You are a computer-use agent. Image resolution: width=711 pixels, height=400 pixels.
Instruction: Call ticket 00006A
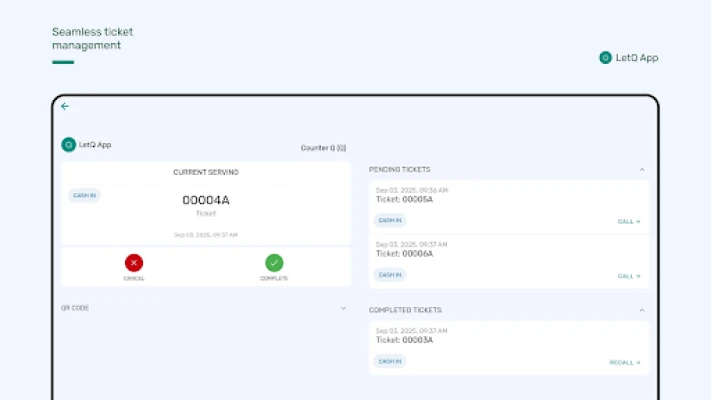pyautogui.click(x=629, y=275)
